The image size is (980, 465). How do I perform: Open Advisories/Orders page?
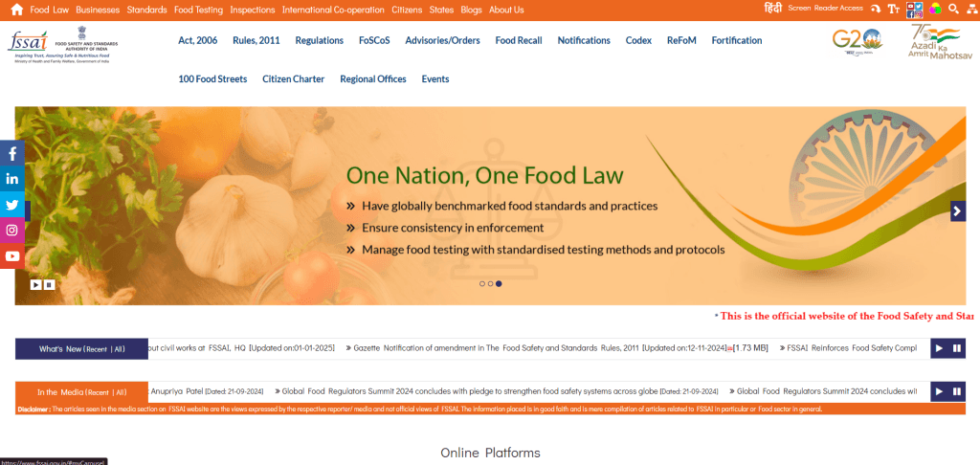(442, 40)
